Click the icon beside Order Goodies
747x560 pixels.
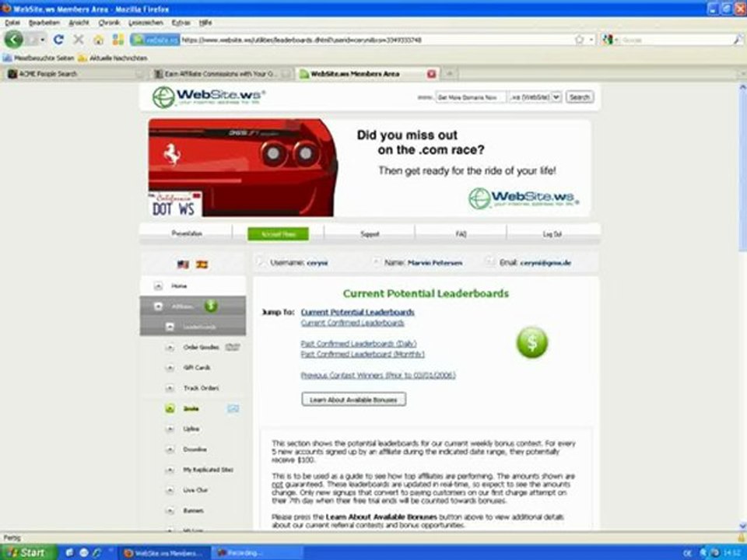point(232,347)
